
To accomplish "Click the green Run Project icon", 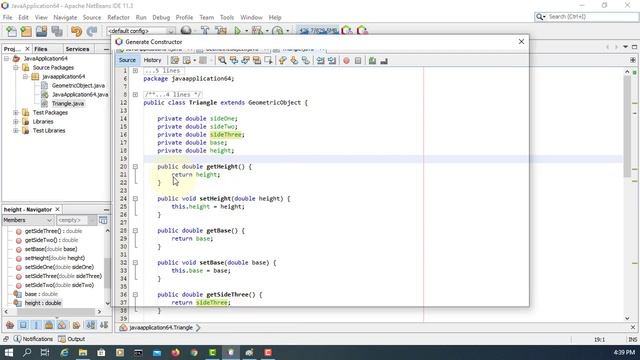I will click(237, 31).
